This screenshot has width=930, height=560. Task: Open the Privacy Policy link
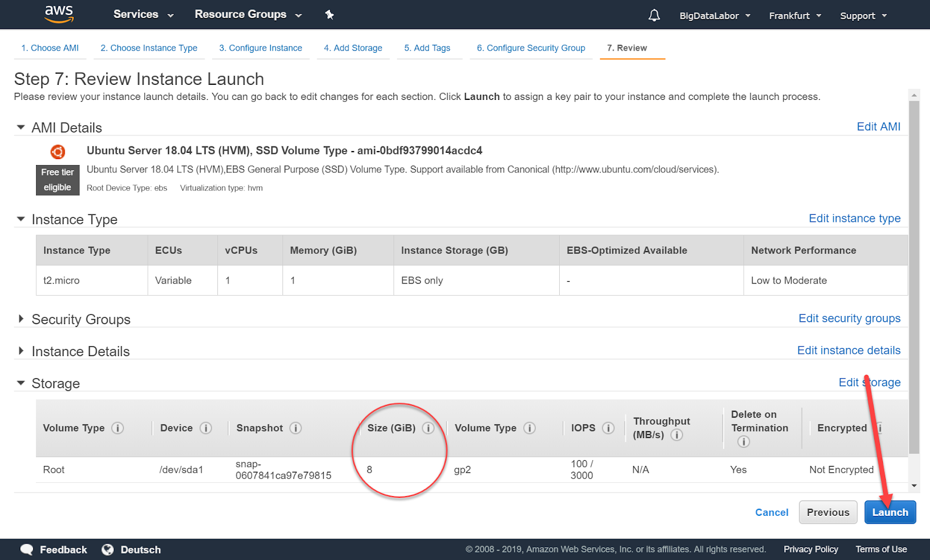(810, 550)
